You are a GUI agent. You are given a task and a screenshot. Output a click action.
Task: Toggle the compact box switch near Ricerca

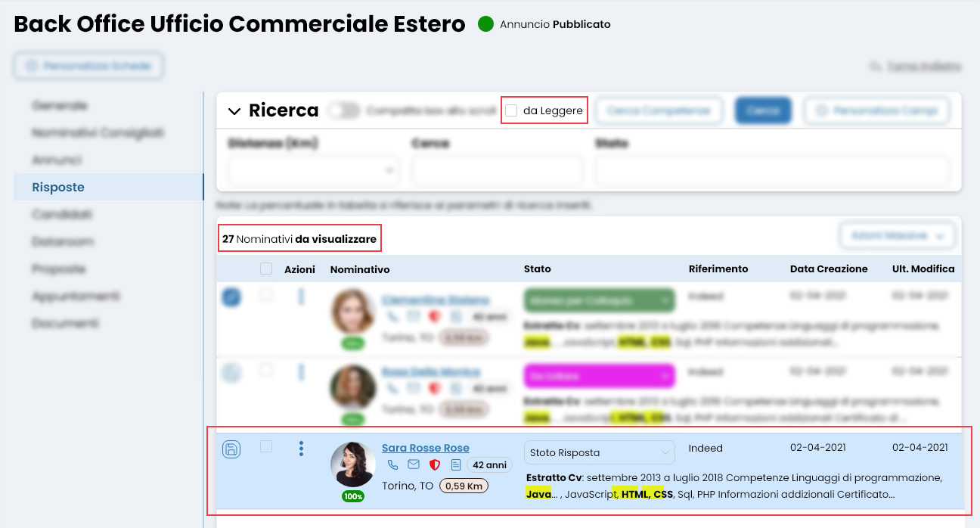(343, 110)
